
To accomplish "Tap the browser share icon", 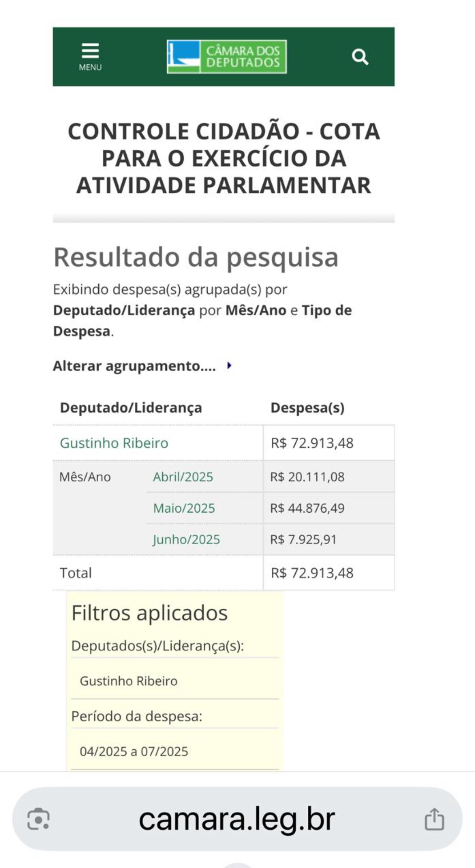I will pos(434,819).
